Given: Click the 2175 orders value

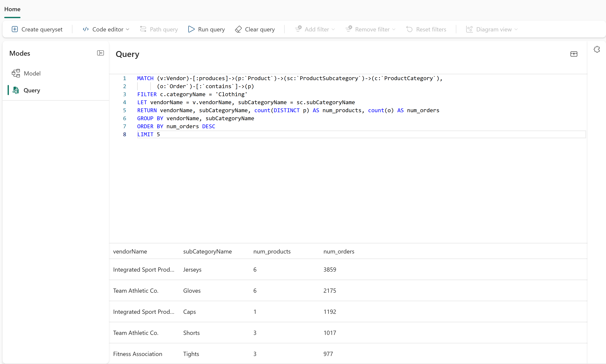Looking at the screenshot, I should 330,291.
